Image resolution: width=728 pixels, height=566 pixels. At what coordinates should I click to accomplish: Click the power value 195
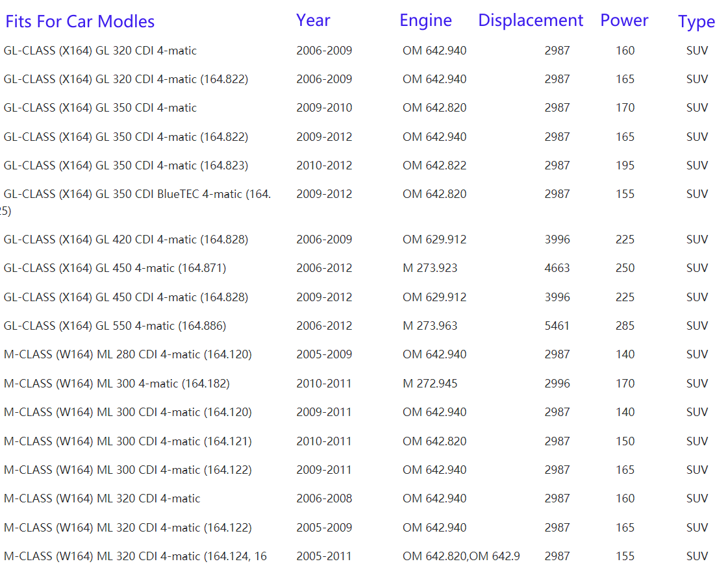[625, 166]
